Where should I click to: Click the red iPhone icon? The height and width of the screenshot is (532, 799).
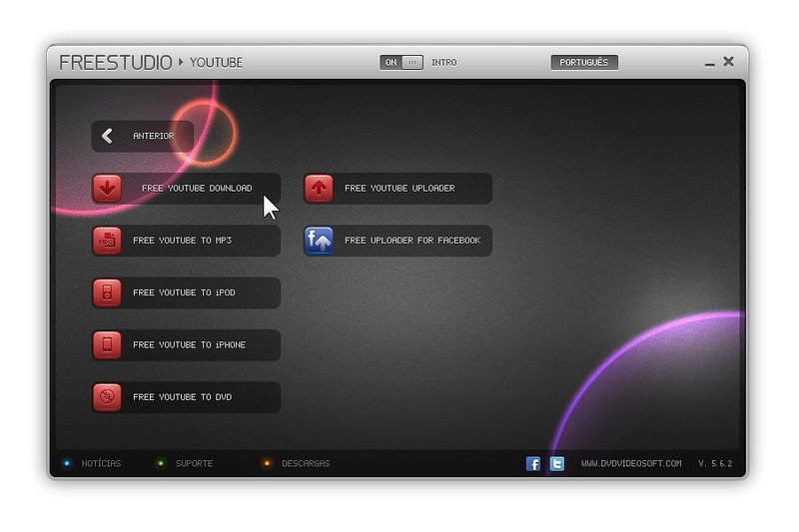(x=107, y=345)
